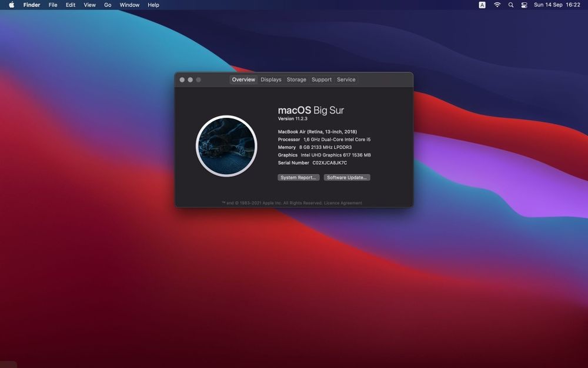Open the Help menu
Screen dimensions: 588x368
pos(153,5)
